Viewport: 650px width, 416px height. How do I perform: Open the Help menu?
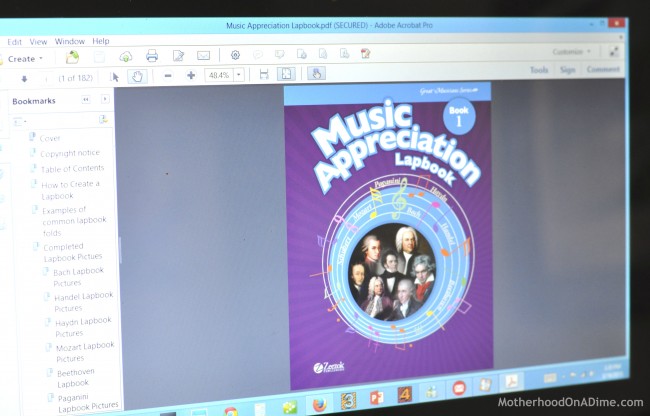click(x=101, y=42)
